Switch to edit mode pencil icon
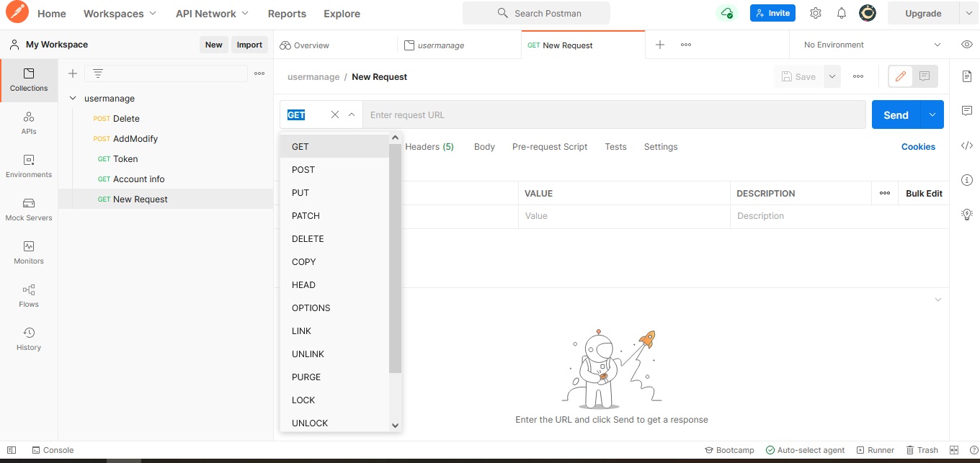Image resolution: width=980 pixels, height=463 pixels. pyautogui.click(x=901, y=76)
